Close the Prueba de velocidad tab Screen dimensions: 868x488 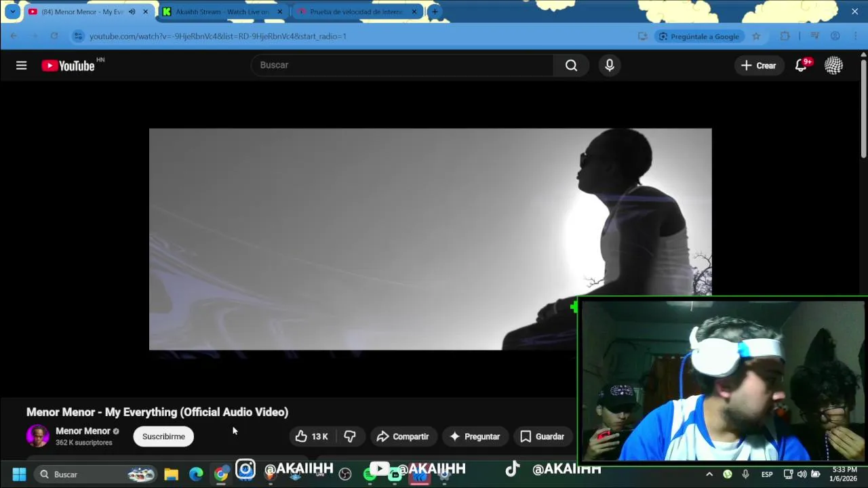click(414, 12)
